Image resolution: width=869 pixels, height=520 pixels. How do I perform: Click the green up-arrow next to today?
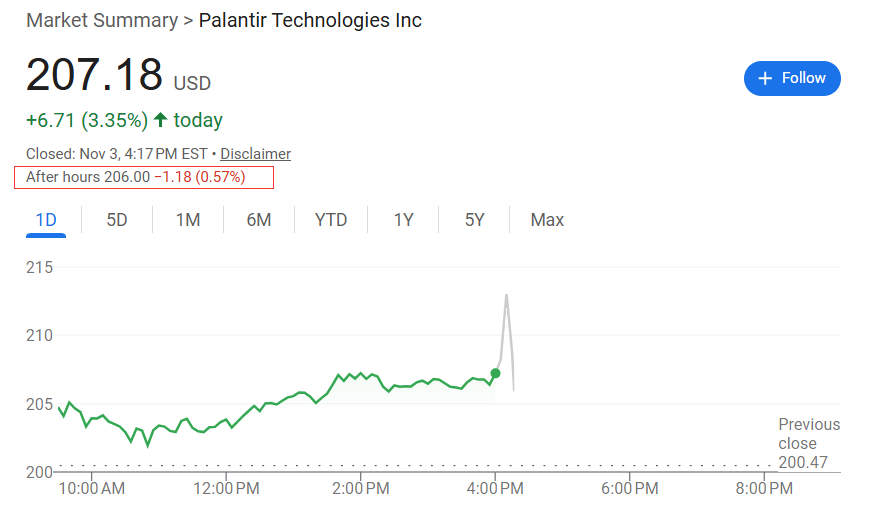click(x=161, y=121)
